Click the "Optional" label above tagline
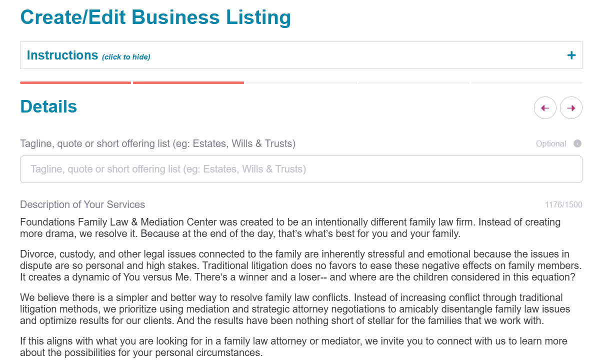 [551, 143]
